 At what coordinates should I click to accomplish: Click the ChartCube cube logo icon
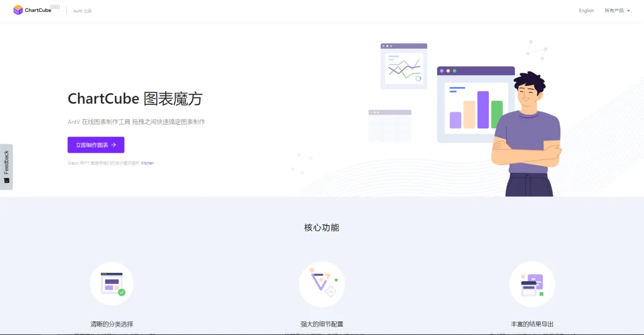[x=18, y=10]
